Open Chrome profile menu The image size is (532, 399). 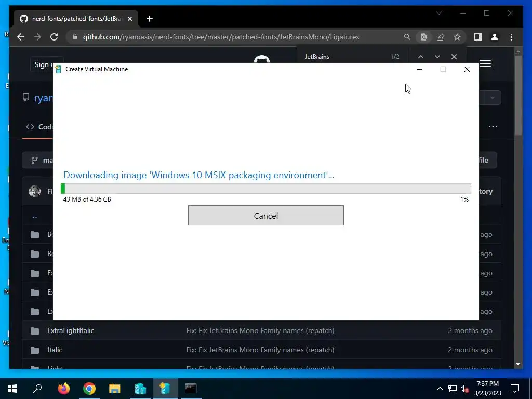click(495, 37)
